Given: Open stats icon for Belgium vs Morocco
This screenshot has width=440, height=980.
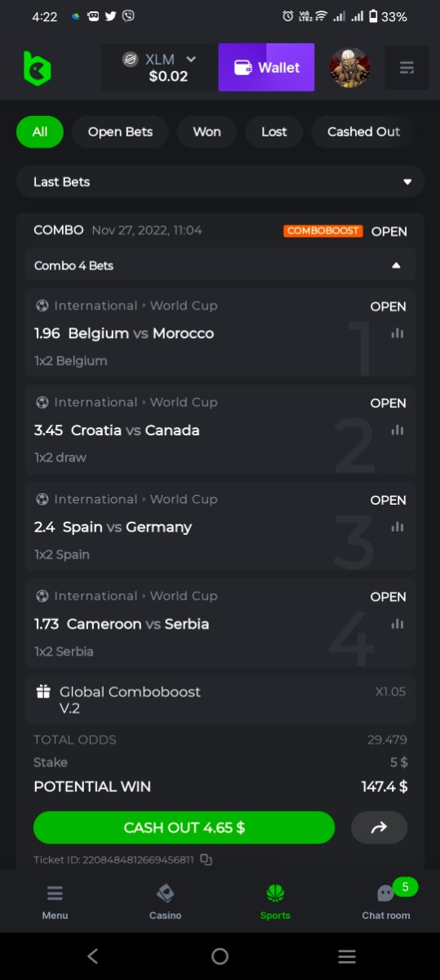Looking at the screenshot, I should [x=398, y=333].
